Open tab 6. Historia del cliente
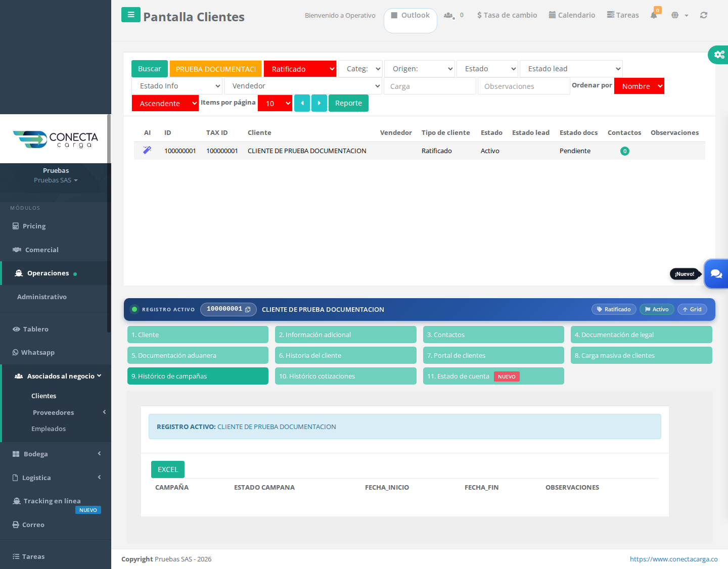 [346, 355]
